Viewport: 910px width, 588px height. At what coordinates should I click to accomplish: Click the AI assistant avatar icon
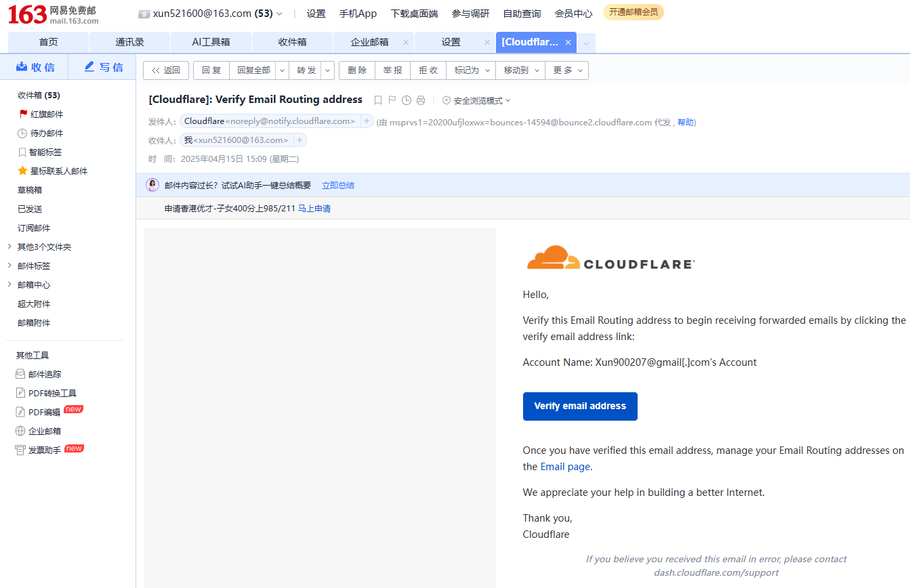click(152, 185)
